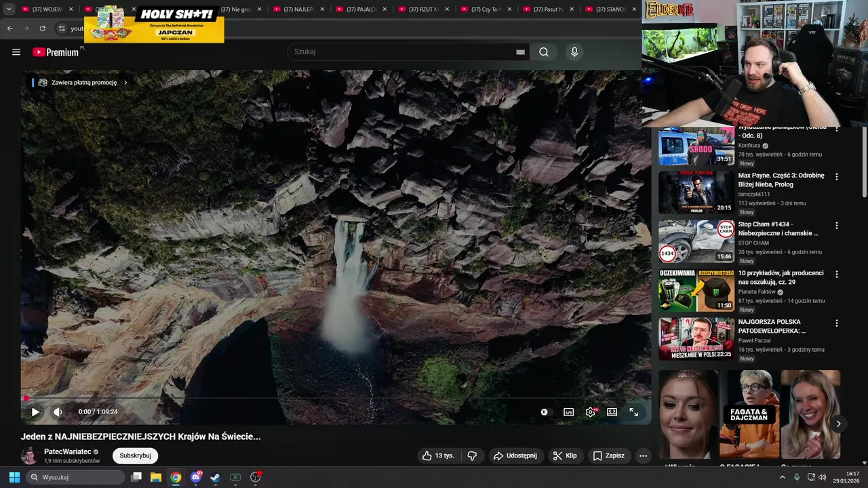Open volume control in system tray
868x488 pixels.
[822, 477]
